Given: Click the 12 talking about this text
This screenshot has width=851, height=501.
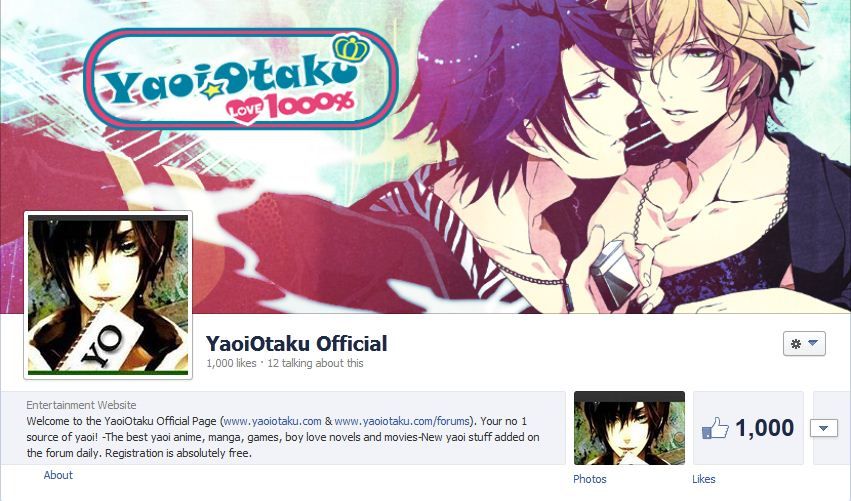Looking at the screenshot, I should pyautogui.click(x=315, y=363).
